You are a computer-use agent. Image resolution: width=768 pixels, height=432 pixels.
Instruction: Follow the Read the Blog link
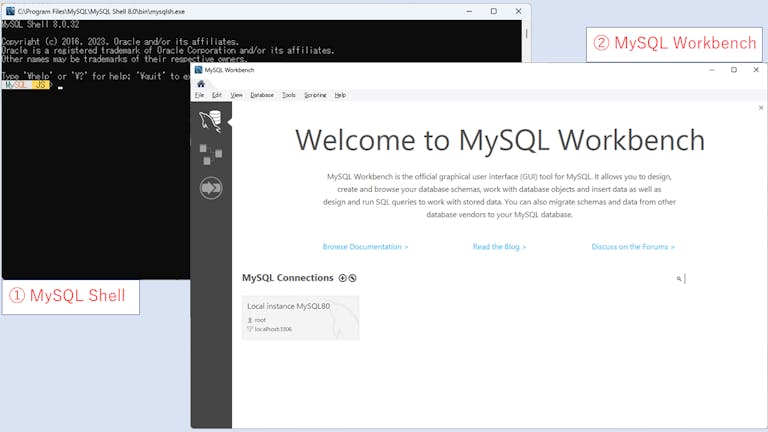pyautogui.click(x=499, y=247)
